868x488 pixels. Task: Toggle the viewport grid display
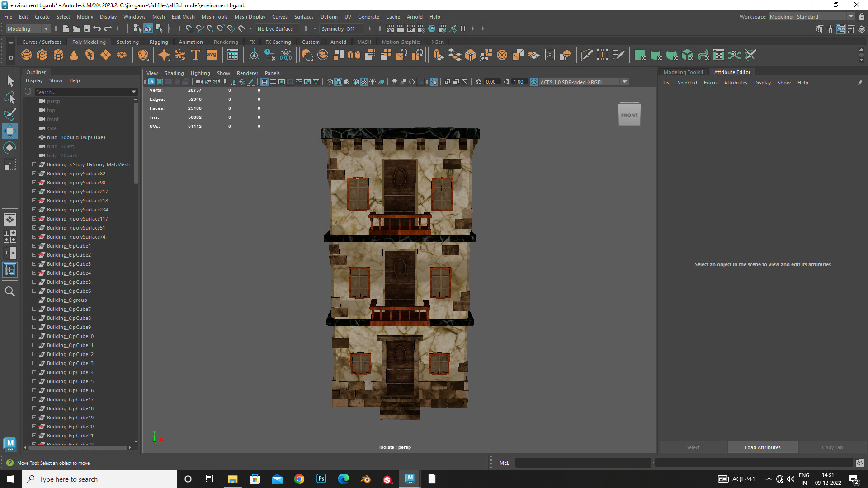click(264, 82)
